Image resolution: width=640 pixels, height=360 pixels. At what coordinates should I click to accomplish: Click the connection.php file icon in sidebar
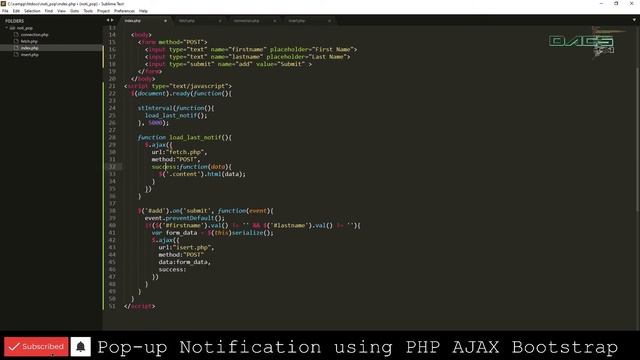tap(16, 35)
